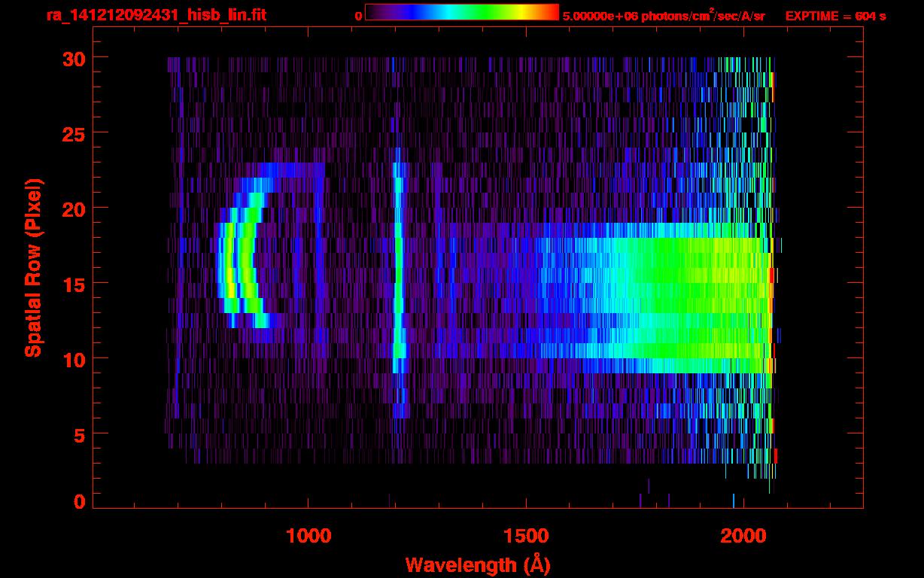Click the 5.00000e+06 photons/cm²/sec/A/sr label
Screen dimensions: 924x578
tap(664, 15)
